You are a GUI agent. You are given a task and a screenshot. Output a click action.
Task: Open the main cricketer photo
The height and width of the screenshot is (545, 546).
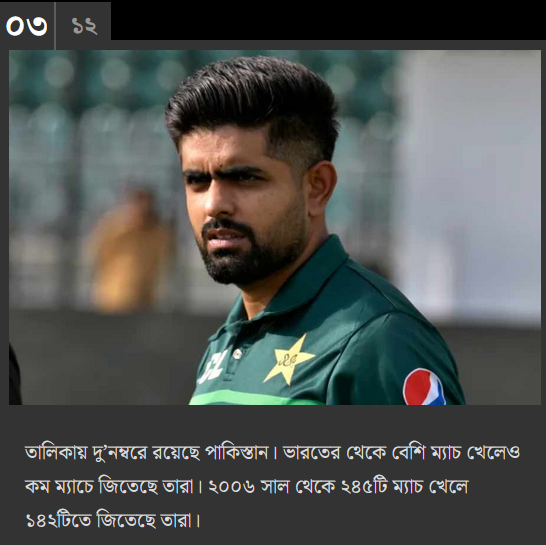275,227
